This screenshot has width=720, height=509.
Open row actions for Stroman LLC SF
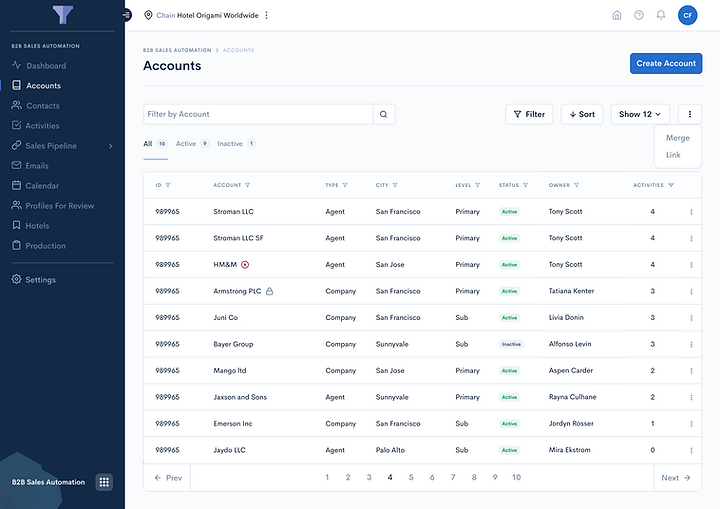pos(691,238)
